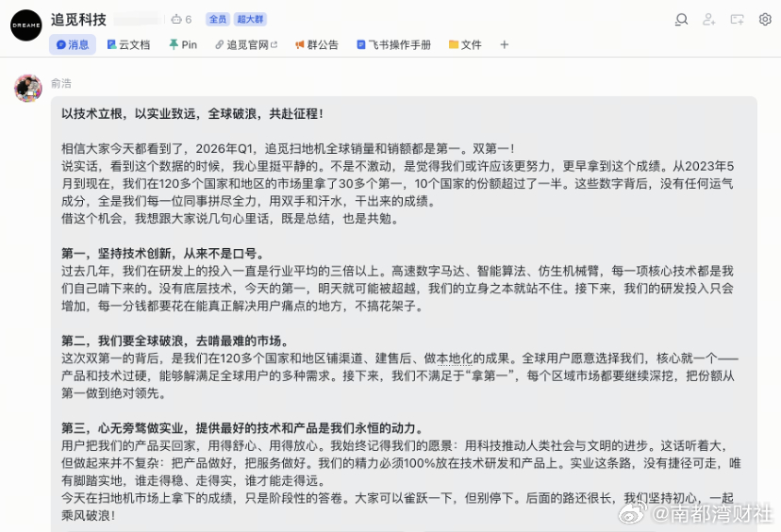This screenshot has width=781, height=532.
Task: Click the bot count icon showing 6
Action: tap(181, 20)
